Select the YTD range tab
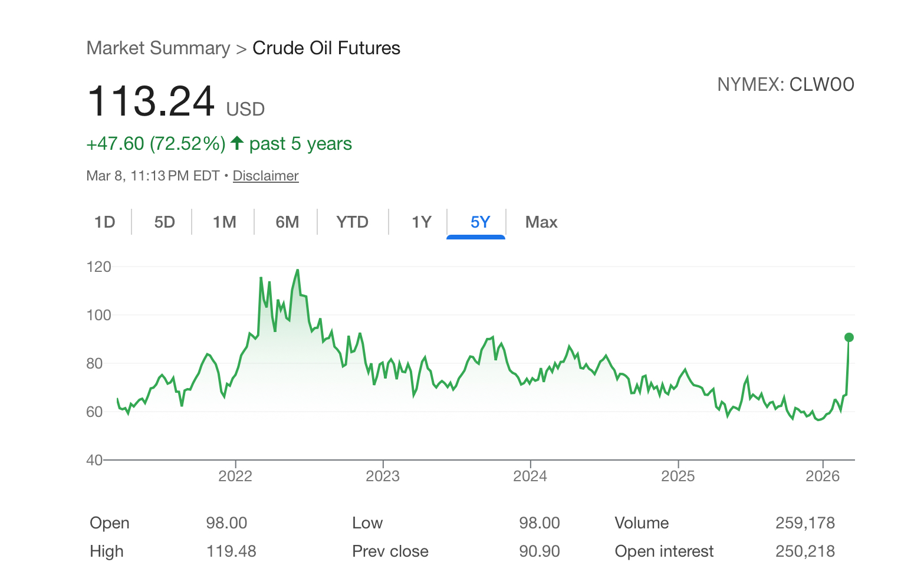Viewport: 924px width, 575px height. click(x=352, y=222)
